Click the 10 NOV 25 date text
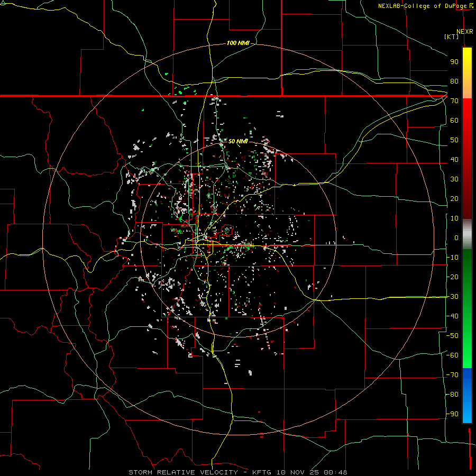Viewport: 476px width, 476px height. 297,472
